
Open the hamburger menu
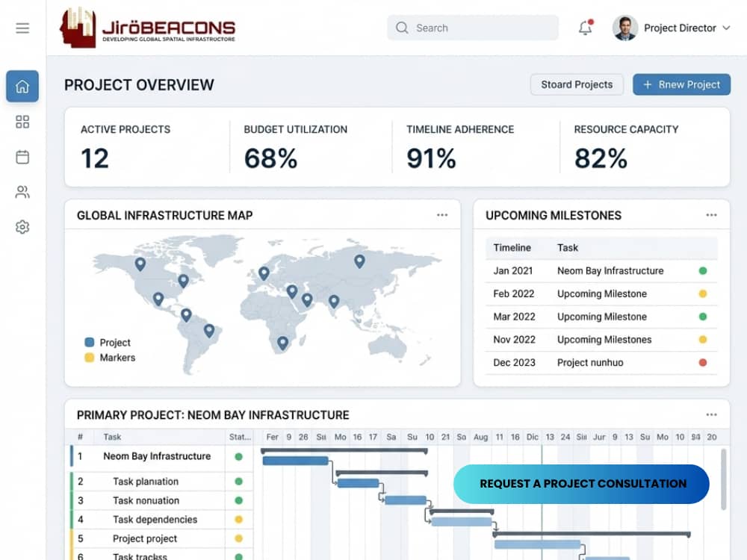pyautogui.click(x=22, y=28)
